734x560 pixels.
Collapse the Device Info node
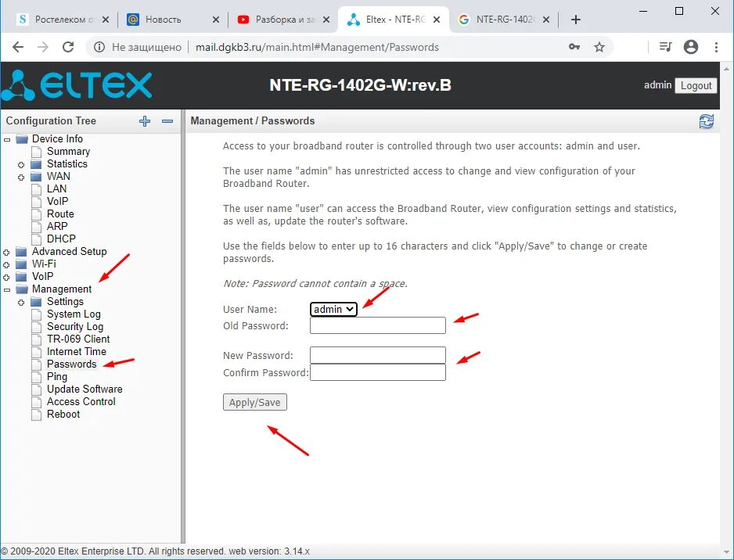[6, 140]
